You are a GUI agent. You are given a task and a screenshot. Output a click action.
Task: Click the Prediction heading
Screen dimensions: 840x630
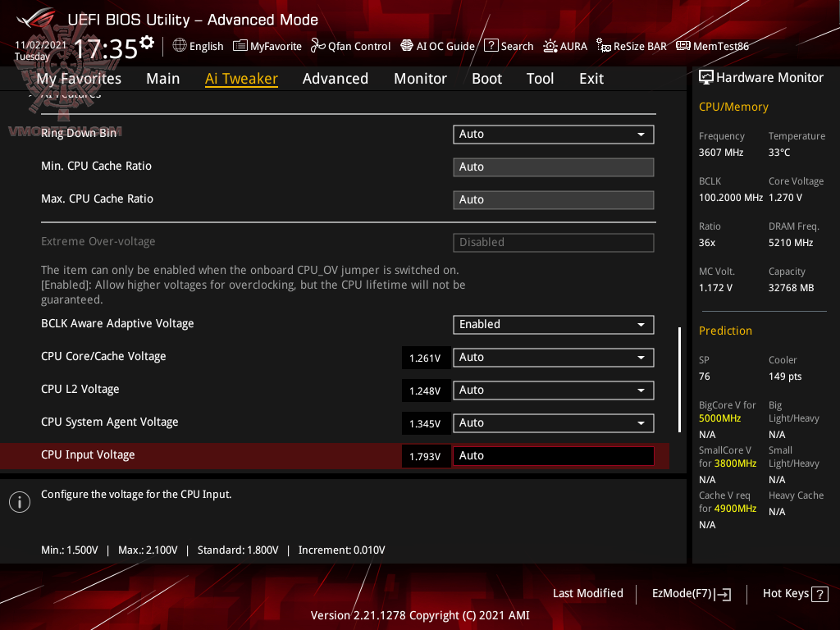tap(725, 331)
